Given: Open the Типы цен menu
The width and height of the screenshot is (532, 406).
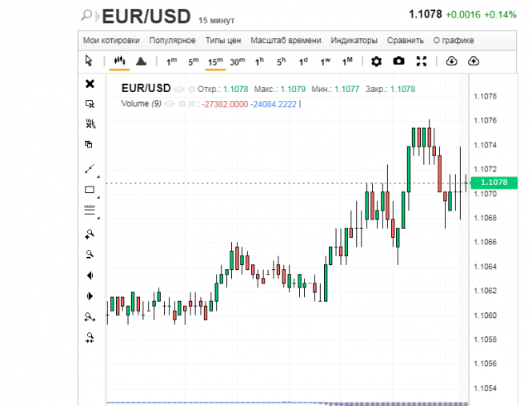Looking at the screenshot, I should click(x=223, y=40).
